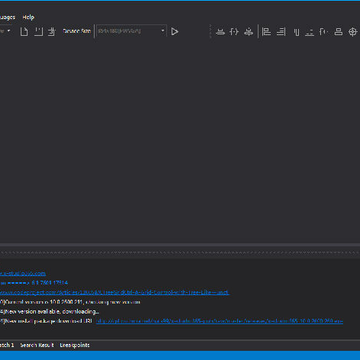Switch to the Search Result tab

coord(37,345)
